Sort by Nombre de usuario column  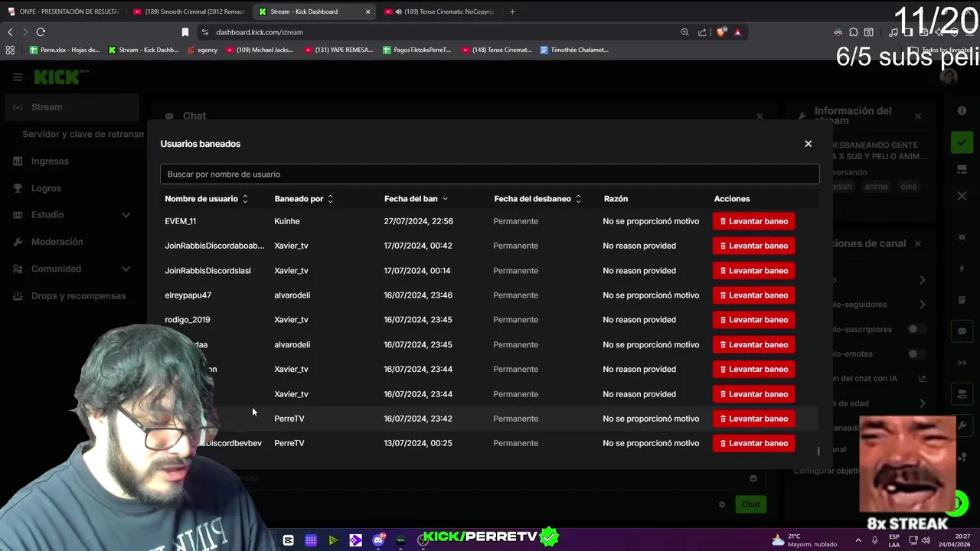click(x=206, y=199)
